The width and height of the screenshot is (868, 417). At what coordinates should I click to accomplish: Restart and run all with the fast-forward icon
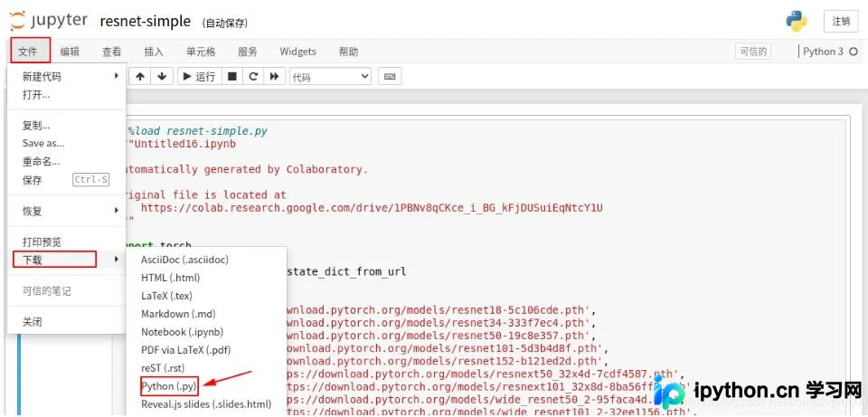click(274, 76)
